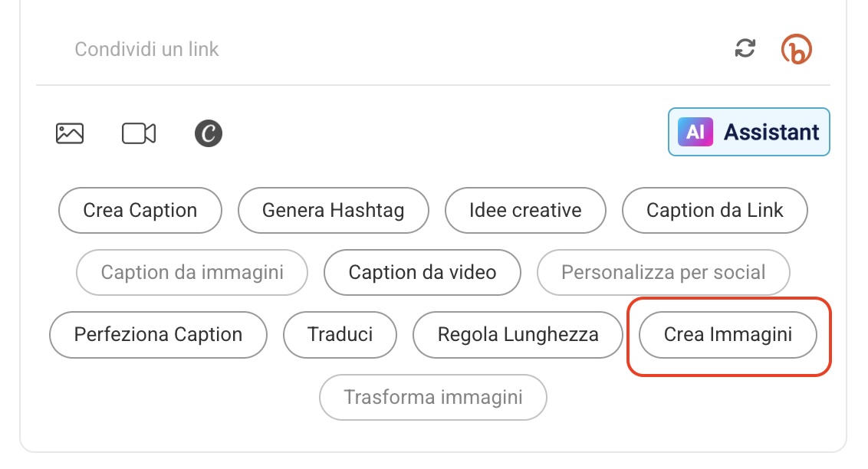The height and width of the screenshot is (469, 868).
Task: Open Regola Lunghezza option
Action: [x=518, y=335]
